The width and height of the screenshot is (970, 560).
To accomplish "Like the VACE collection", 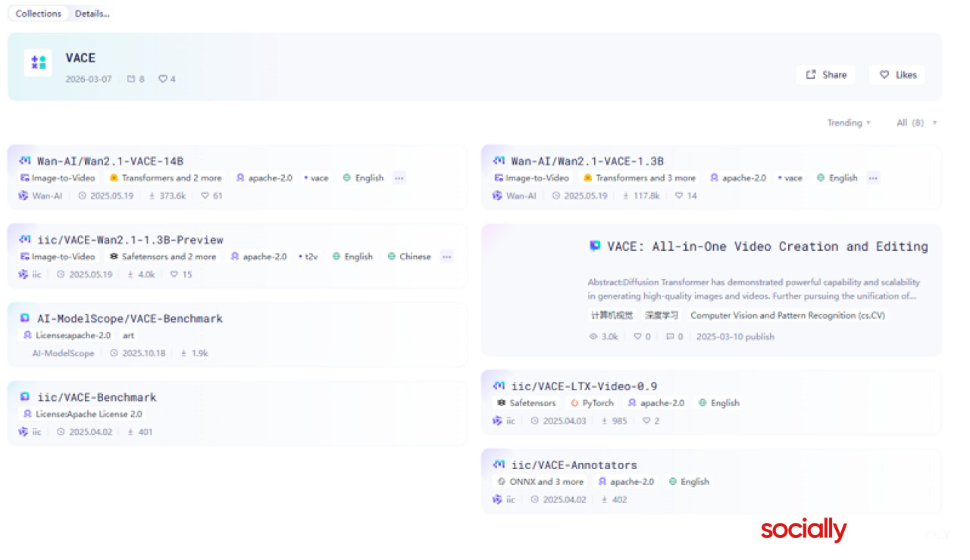I will tap(897, 74).
